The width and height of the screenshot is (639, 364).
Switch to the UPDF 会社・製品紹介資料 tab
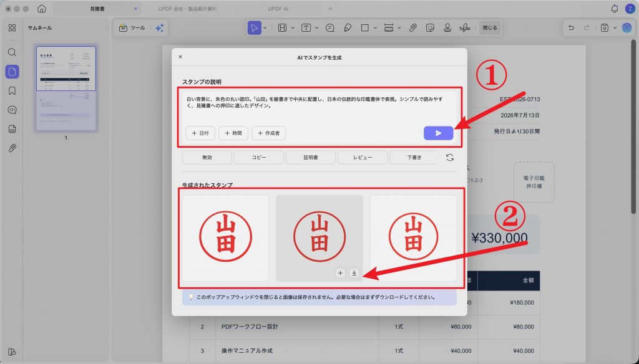[x=188, y=9]
